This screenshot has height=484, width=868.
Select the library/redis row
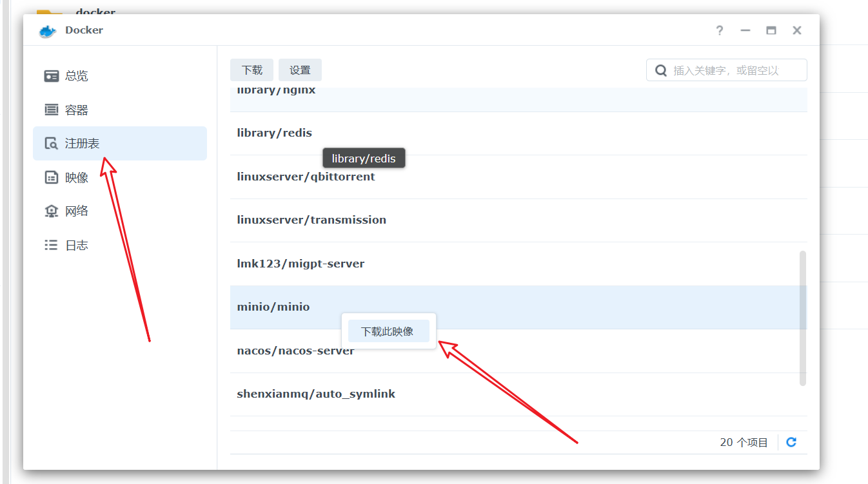coord(518,133)
